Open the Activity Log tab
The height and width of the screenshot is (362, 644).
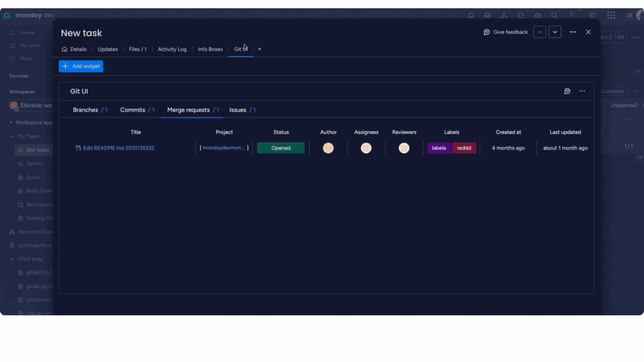coord(172,49)
